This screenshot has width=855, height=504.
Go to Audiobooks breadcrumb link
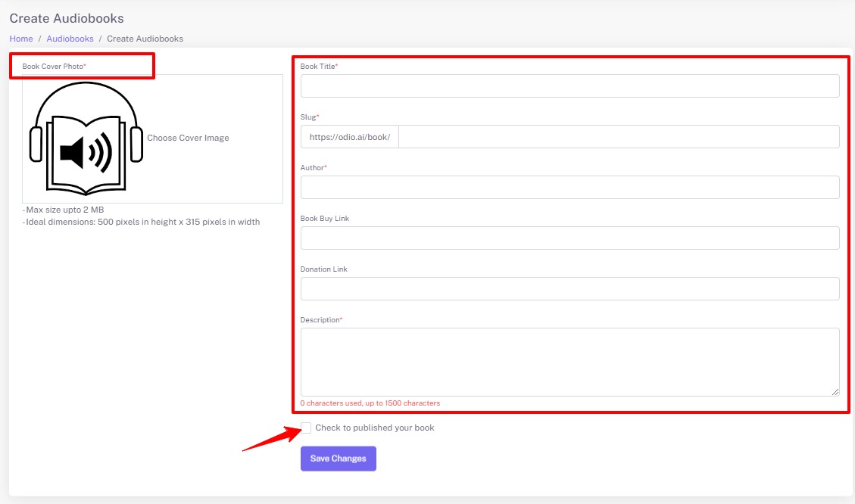pos(70,39)
